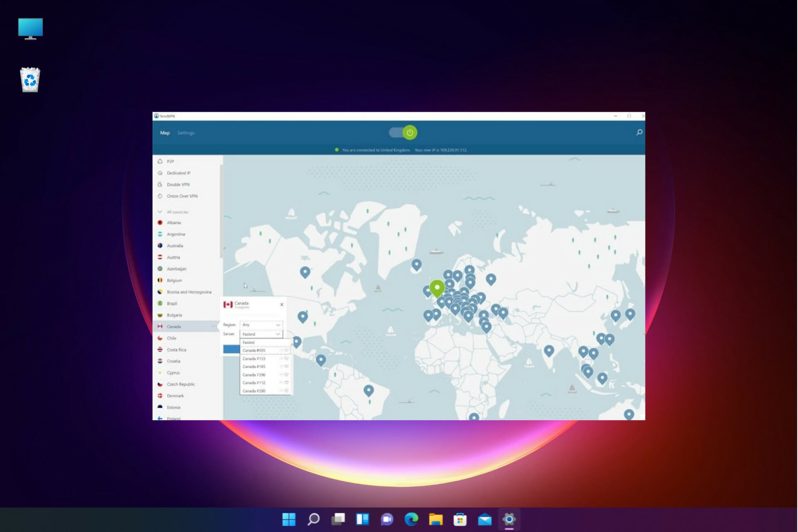Image resolution: width=798 pixels, height=532 pixels.
Task: Choose Australia from the country list
Action: [187, 246]
